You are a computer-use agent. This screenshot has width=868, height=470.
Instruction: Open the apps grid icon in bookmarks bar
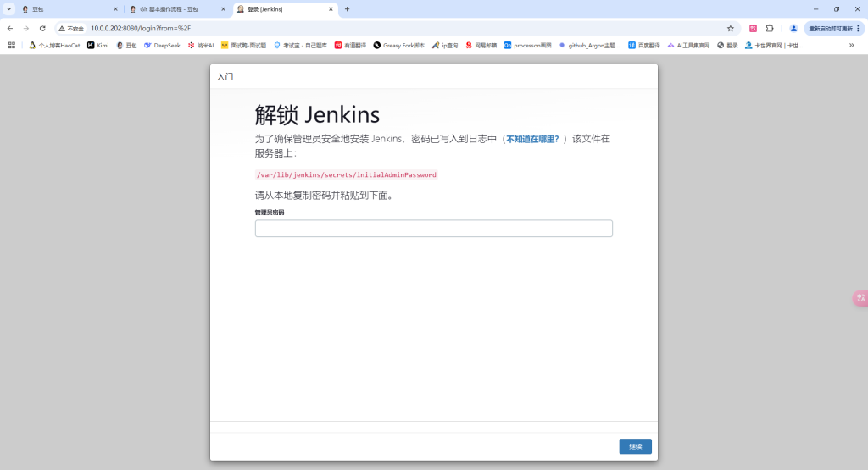pyautogui.click(x=12, y=45)
